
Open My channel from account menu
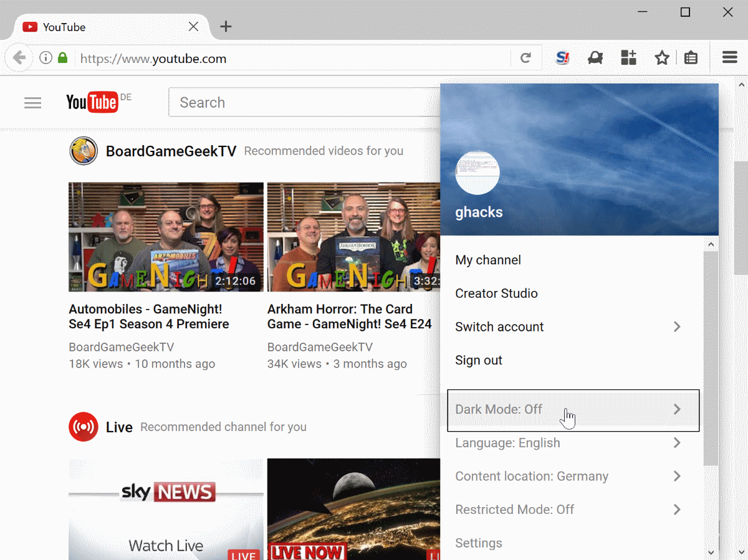tap(488, 260)
